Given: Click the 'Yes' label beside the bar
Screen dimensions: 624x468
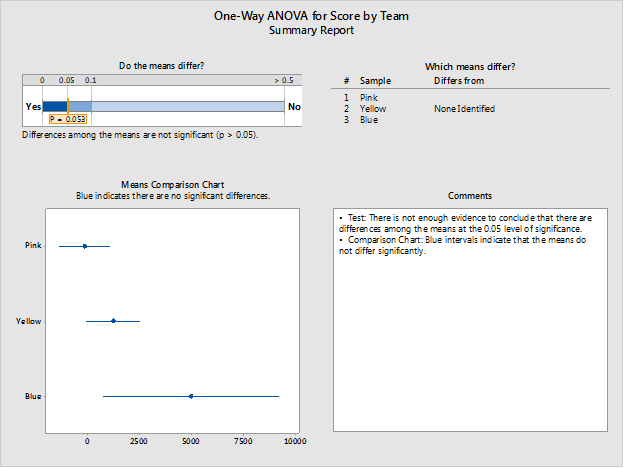Looking at the screenshot, I should (x=32, y=107).
